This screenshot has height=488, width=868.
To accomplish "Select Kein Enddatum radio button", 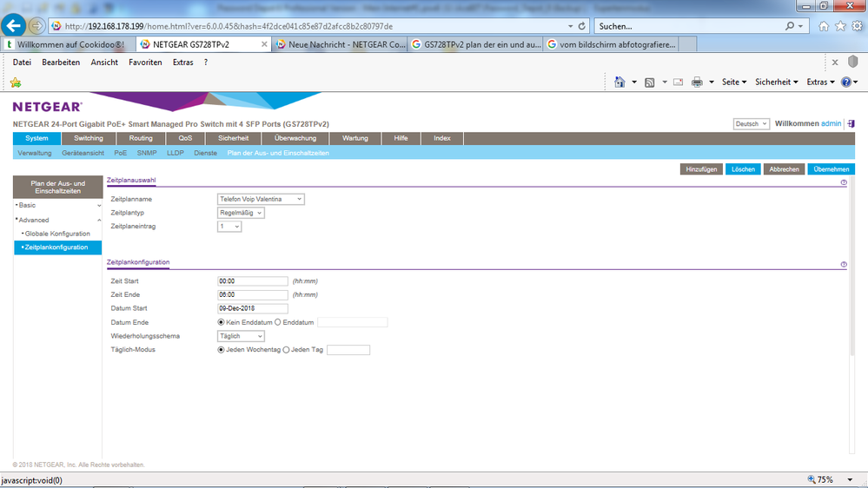I will 221,322.
